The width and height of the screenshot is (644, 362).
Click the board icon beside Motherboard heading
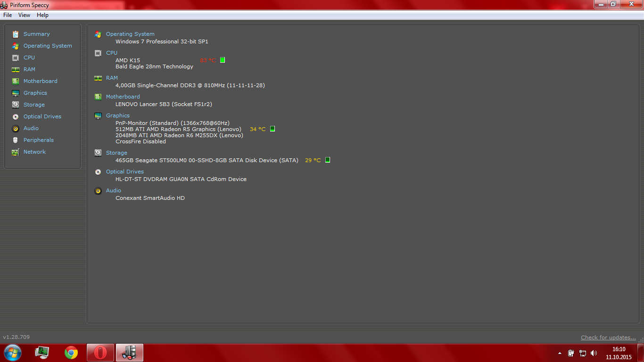[x=98, y=97]
